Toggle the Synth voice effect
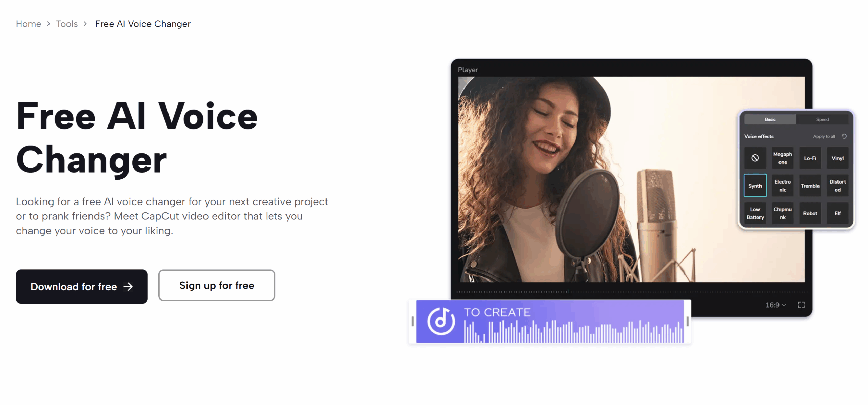The image size is (868, 405). pos(755,186)
